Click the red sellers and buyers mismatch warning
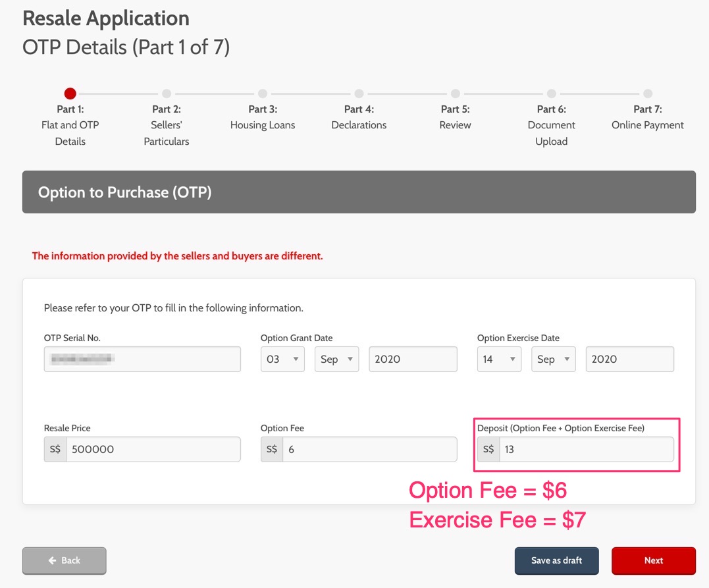This screenshot has width=709, height=588. click(x=177, y=256)
